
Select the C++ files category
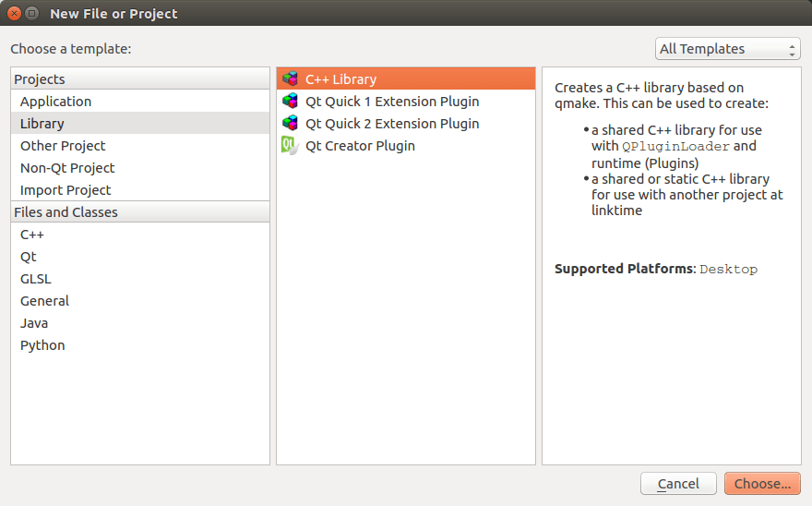tap(140, 235)
